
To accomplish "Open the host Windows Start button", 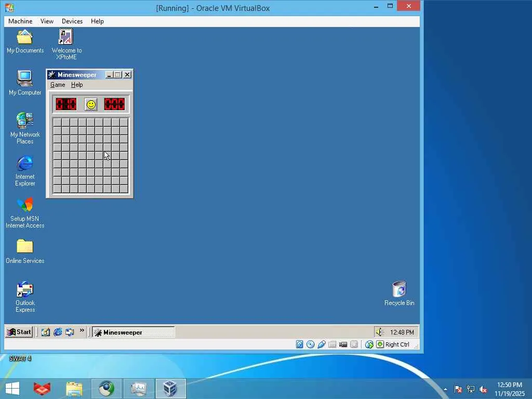I will tap(12, 389).
